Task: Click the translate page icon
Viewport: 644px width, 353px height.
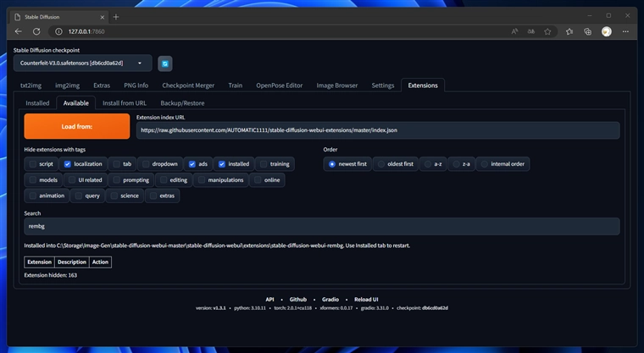Action: click(531, 31)
